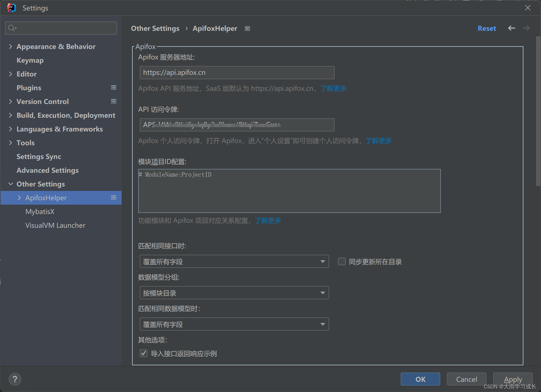The width and height of the screenshot is (541, 392).
Task: Select MybatisX in the sidebar
Action: coord(40,211)
